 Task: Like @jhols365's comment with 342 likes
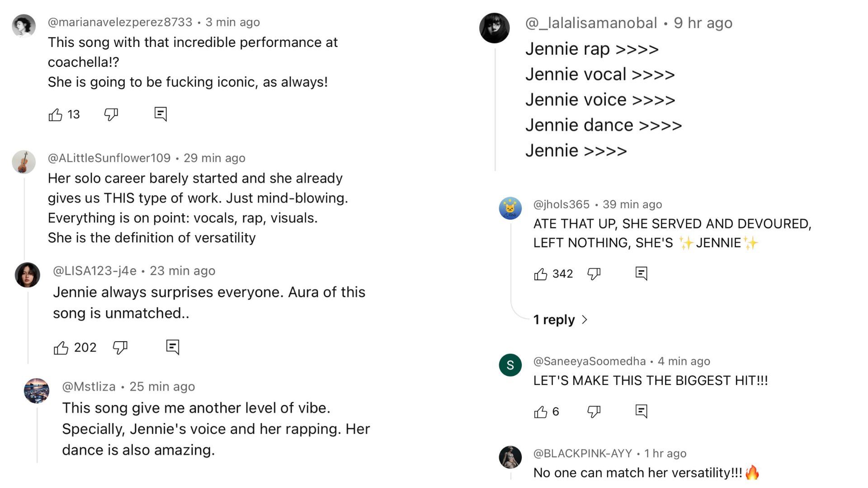[541, 274]
